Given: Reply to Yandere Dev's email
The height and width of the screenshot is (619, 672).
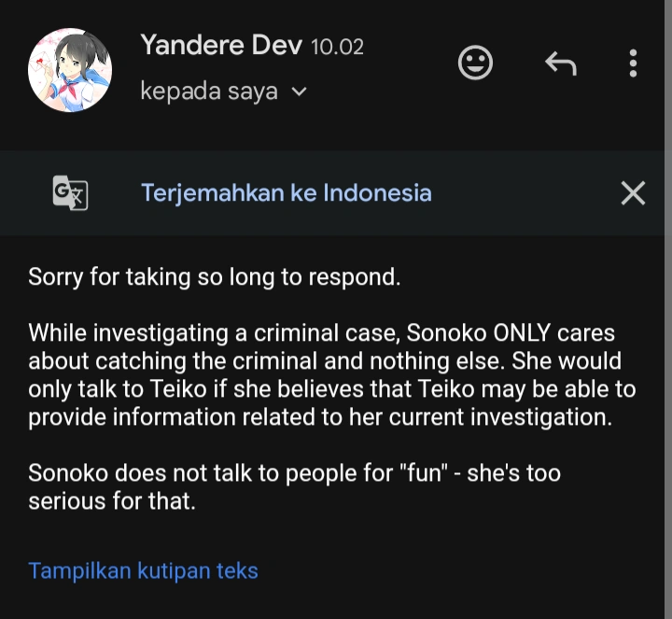Looking at the screenshot, I should 560,63.
